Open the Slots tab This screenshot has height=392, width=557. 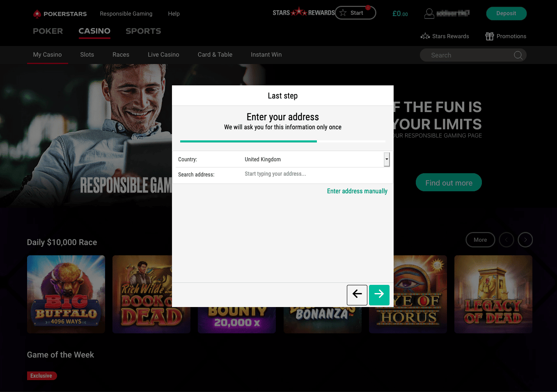tap(87, 55)
